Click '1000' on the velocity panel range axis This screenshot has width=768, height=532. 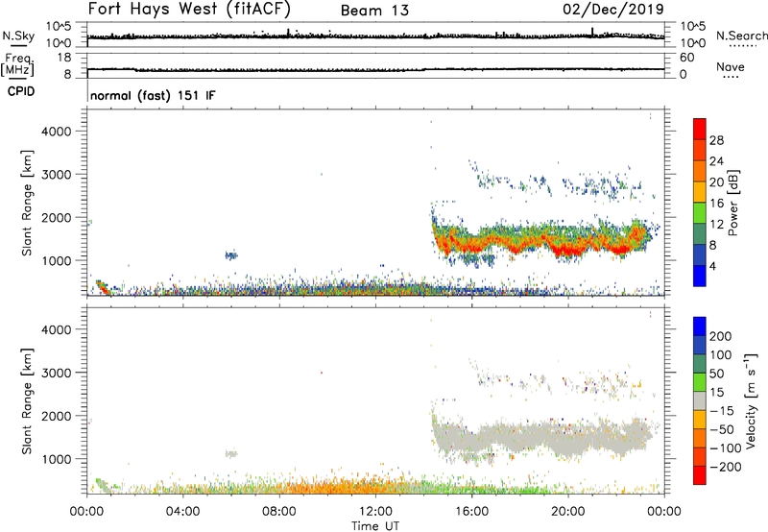point(56,459)
